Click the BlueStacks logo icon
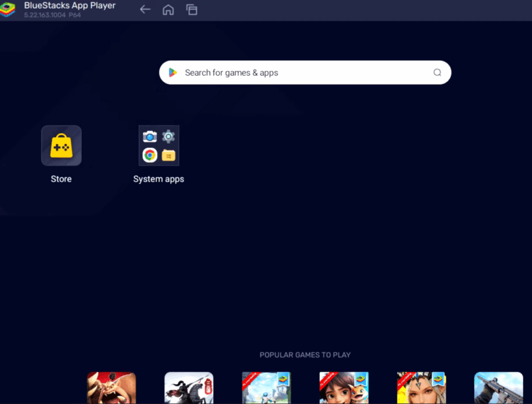 (x=9, y=10)
